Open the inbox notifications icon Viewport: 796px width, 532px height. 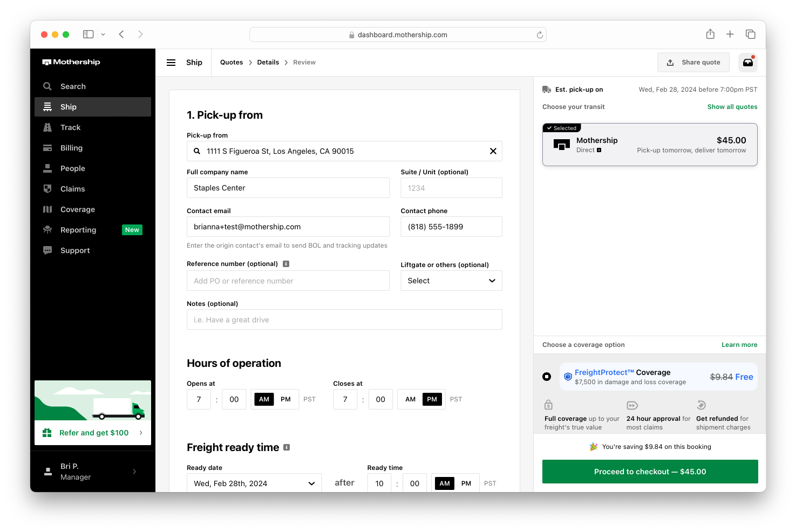[x=748, y=63]
